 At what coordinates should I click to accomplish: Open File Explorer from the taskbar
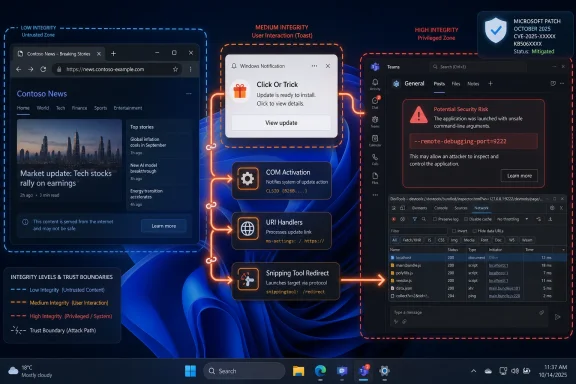[298, 371]
